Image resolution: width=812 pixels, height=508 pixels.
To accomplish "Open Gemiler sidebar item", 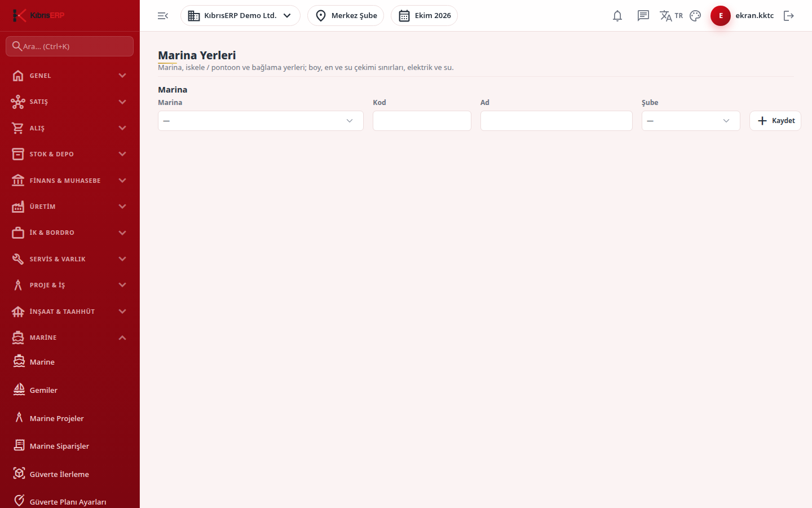I will coord(70,390).
